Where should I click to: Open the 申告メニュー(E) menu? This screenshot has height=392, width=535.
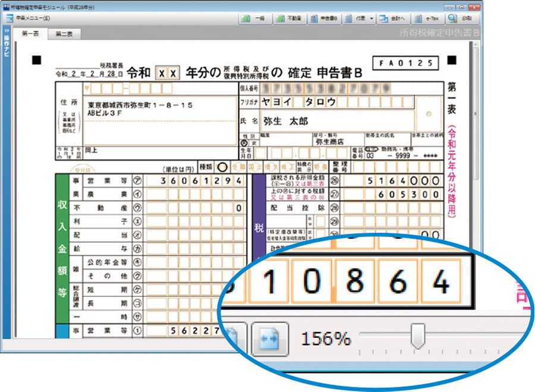click(x=29, y=18)
